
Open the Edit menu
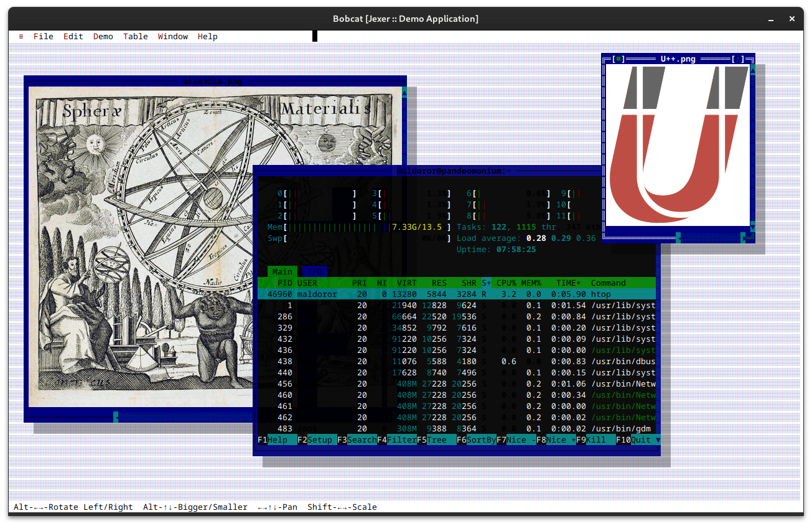(73, 37)
